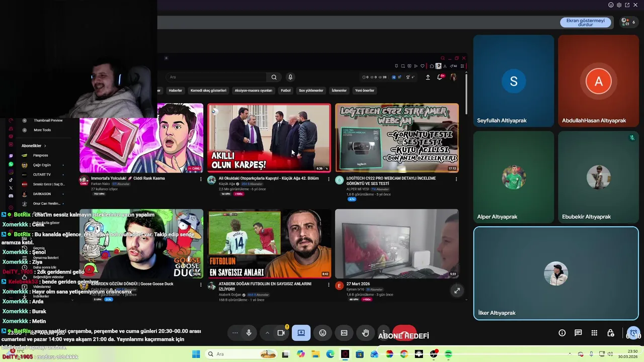Open 'Immortal'a Yolculuk' live stream title
This screenshot has width=644, height=362.
tap(128, 178)
